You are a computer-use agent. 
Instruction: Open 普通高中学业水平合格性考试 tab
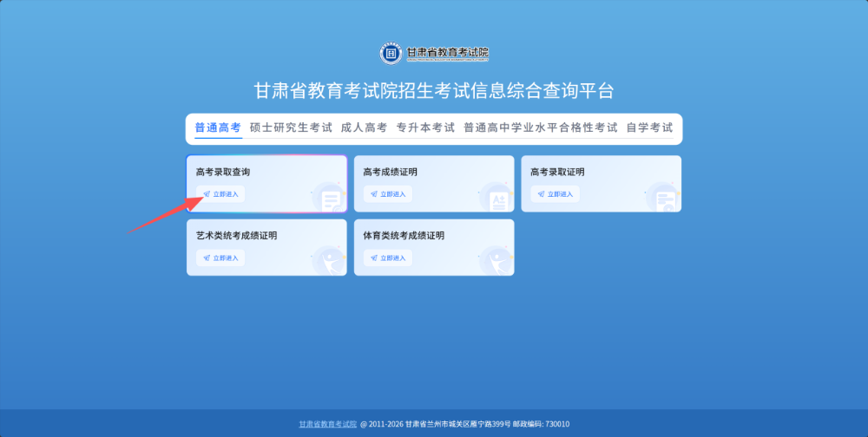(541, 127)
